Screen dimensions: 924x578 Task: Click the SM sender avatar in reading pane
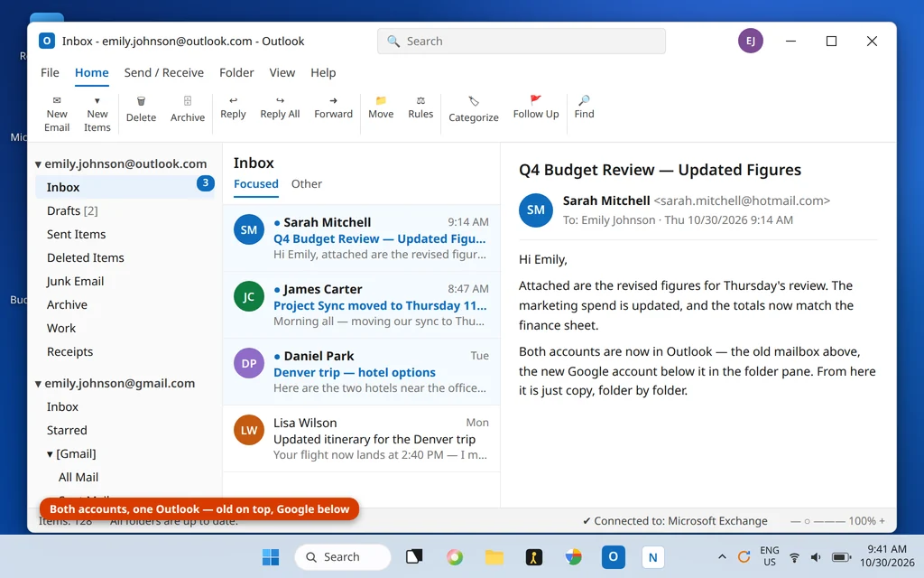[x=536, y=210]
